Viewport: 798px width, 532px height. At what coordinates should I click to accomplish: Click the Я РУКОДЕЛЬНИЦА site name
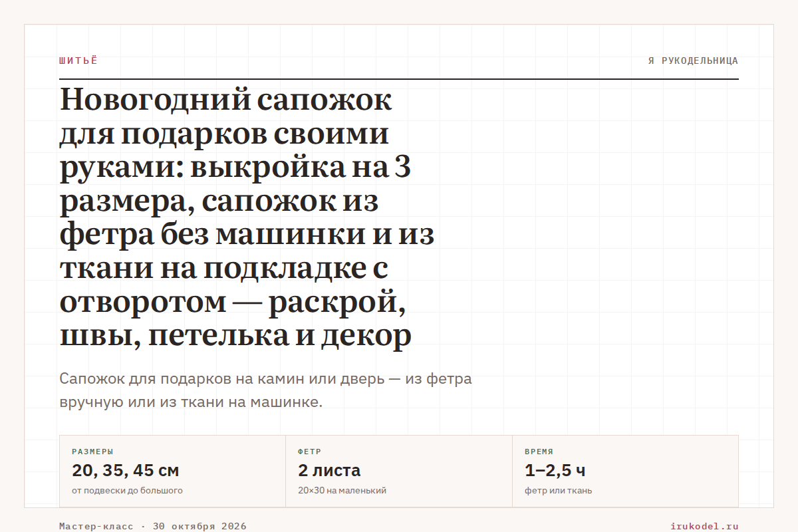click(x=693, y=61)
